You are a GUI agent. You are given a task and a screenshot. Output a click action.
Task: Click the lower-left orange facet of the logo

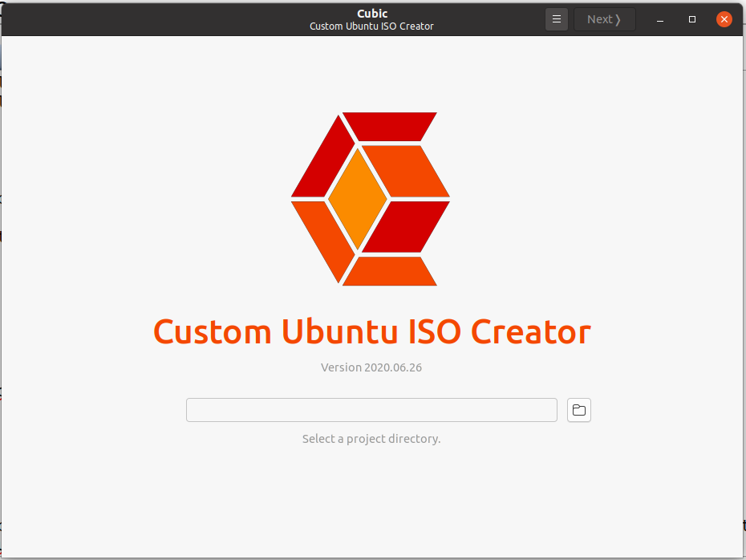tap(324, 236)
